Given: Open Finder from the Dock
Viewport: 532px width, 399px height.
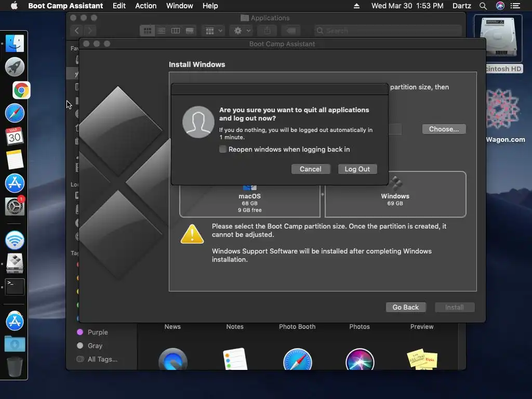Looking at the screenshot, I should point(15,44).
